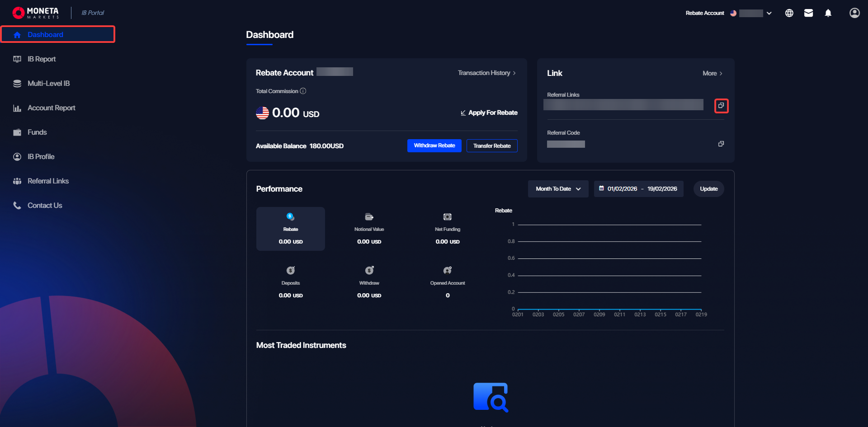Click the Transfer Rebate button

492,145
